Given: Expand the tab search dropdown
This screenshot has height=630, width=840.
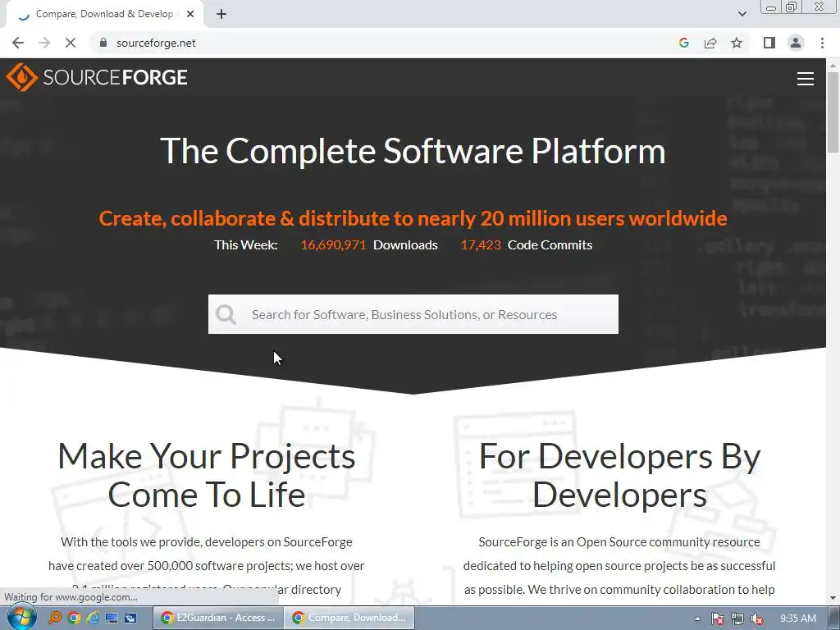Looking at the screenshot, I should click(742, 14).
